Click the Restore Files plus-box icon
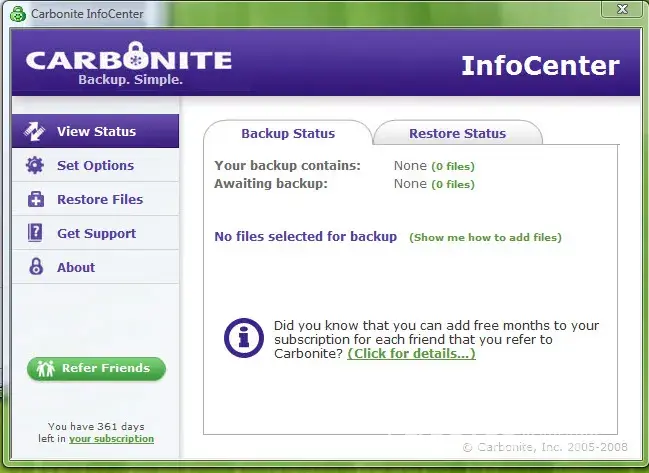 pyautogui.click(x=36, y=199)
